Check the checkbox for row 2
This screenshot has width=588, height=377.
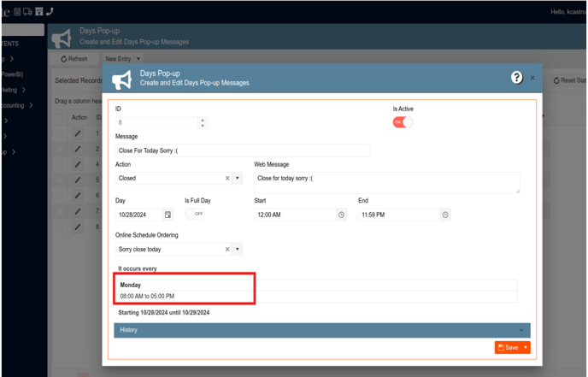pos(60,149)
